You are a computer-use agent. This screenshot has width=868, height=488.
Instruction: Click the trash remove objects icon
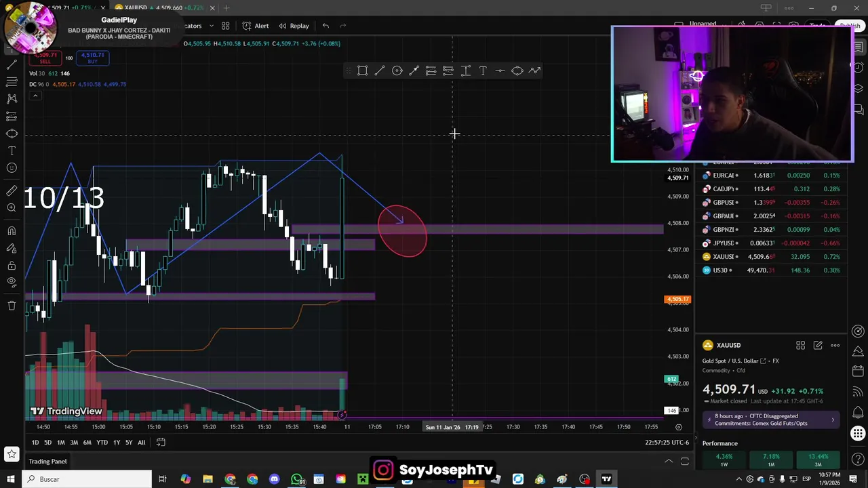click(x=12, y=305)
